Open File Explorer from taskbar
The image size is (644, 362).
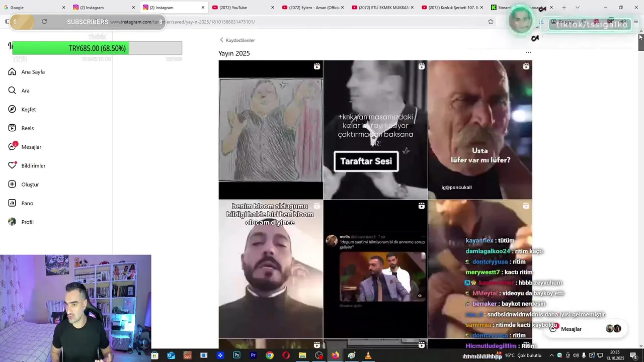pos(302,355)
